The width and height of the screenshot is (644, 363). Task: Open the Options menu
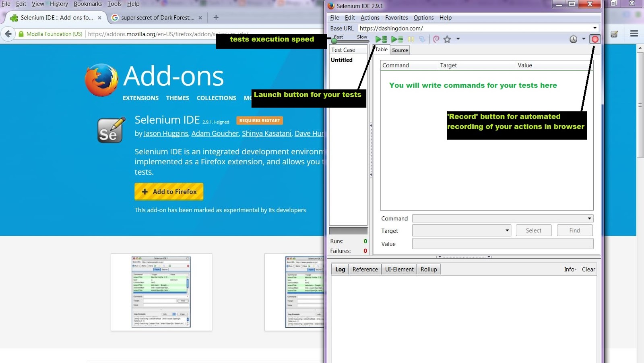(423, 18)
